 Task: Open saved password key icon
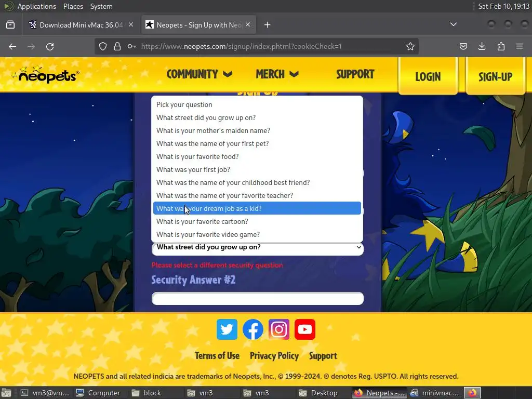[x=132, y=46]
